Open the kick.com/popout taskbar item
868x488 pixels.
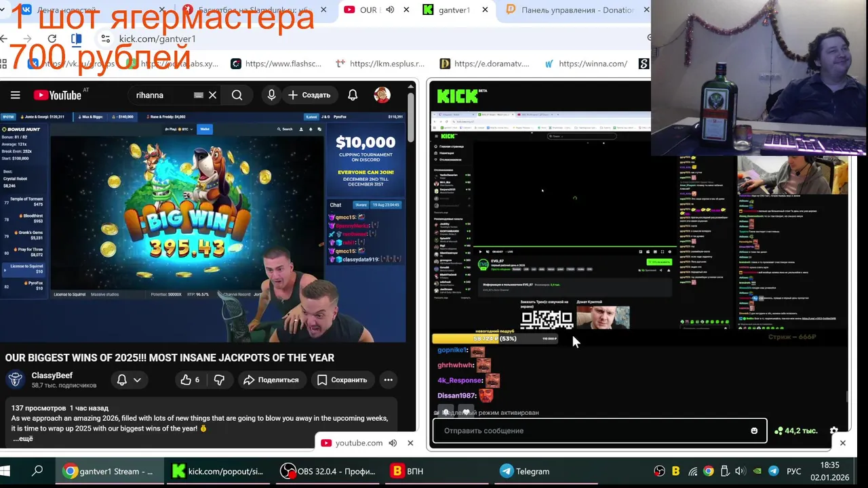pyautogui.click(x=218, y=471)
